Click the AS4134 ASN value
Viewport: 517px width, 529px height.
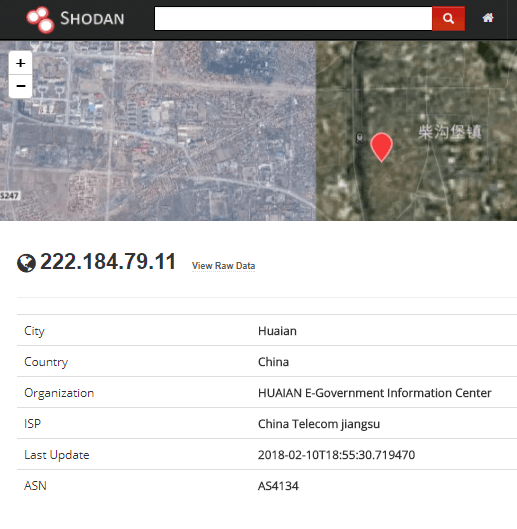tap(278, 486)
